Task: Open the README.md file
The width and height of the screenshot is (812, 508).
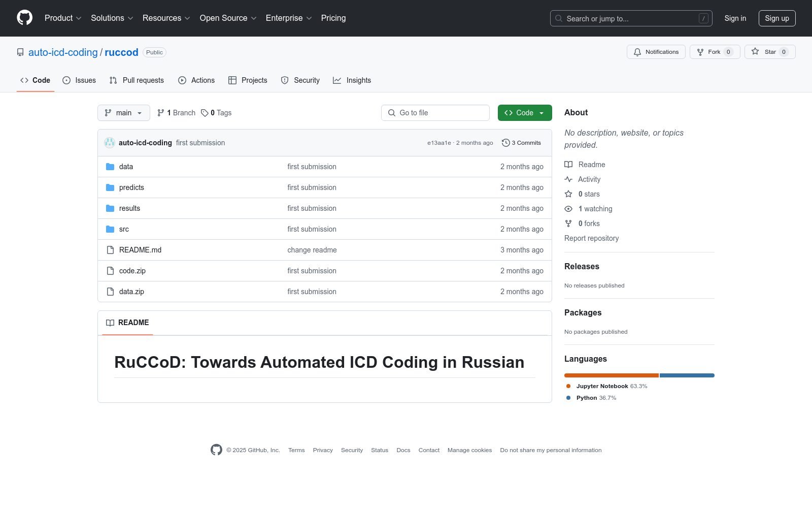Action: pos(140,250)
